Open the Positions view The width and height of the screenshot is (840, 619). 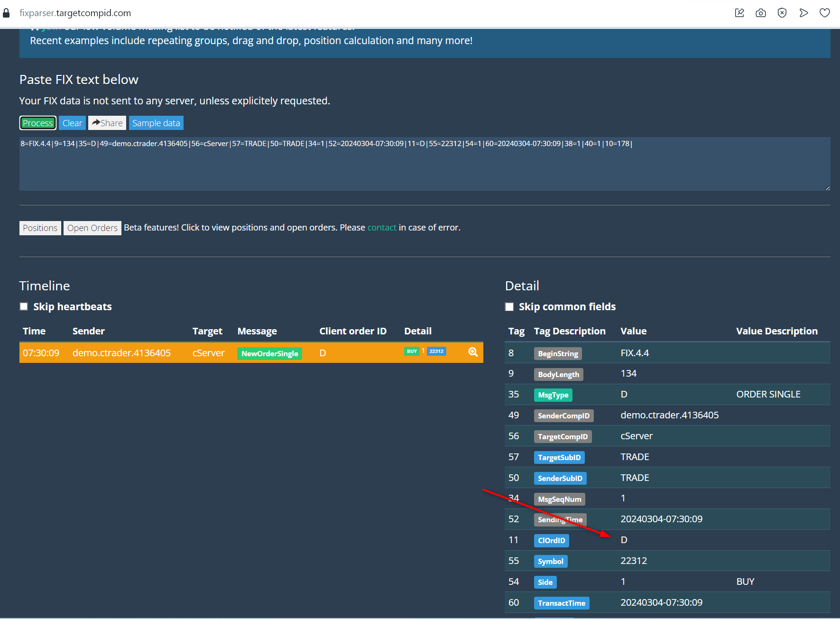(40, 228)
